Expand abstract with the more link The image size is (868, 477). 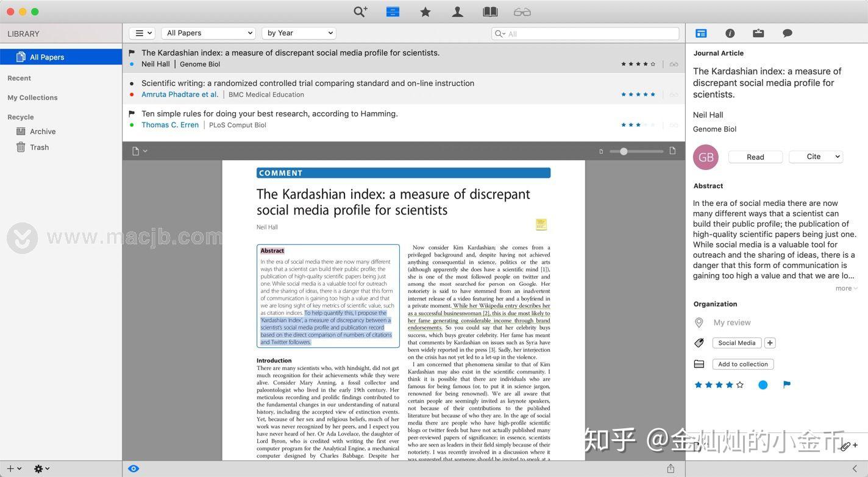(847, 288)
